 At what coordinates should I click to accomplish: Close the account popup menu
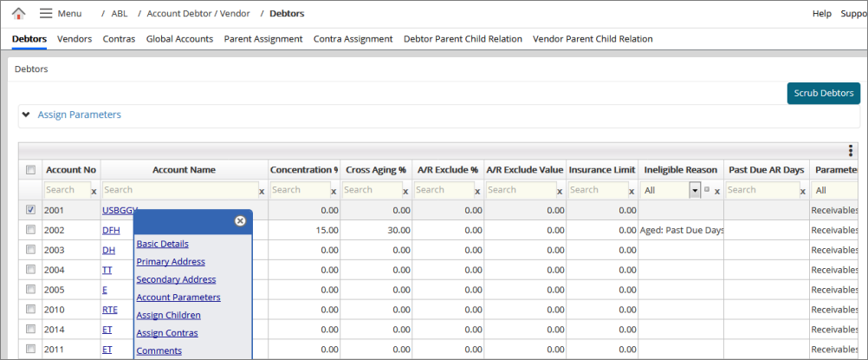click(240, 221)
